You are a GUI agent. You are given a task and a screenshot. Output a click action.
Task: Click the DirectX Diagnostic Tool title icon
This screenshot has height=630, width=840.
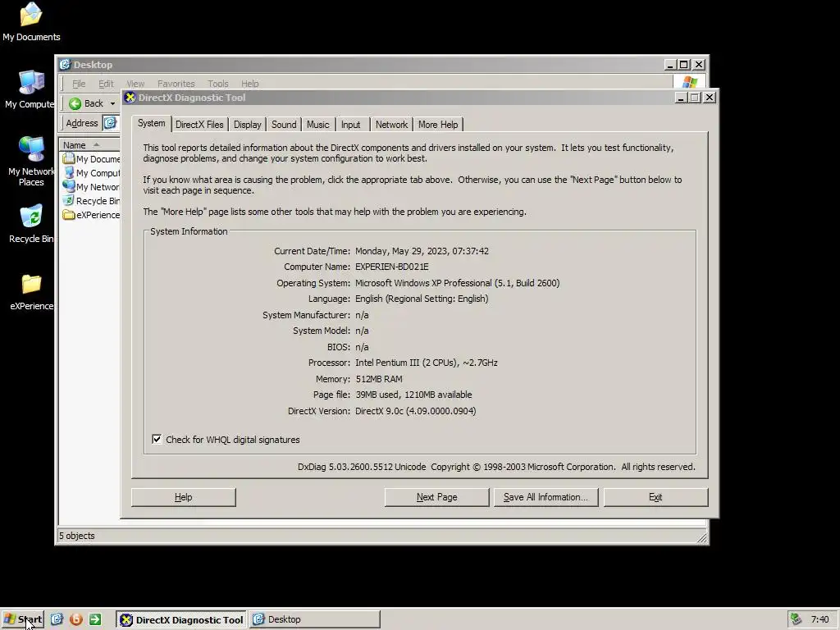click(130, 98)
